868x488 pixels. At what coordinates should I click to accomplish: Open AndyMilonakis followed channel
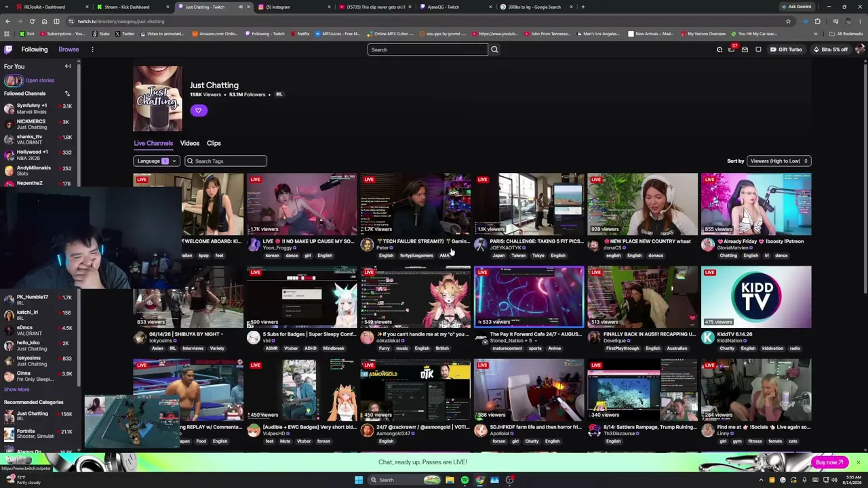(39, 170)
